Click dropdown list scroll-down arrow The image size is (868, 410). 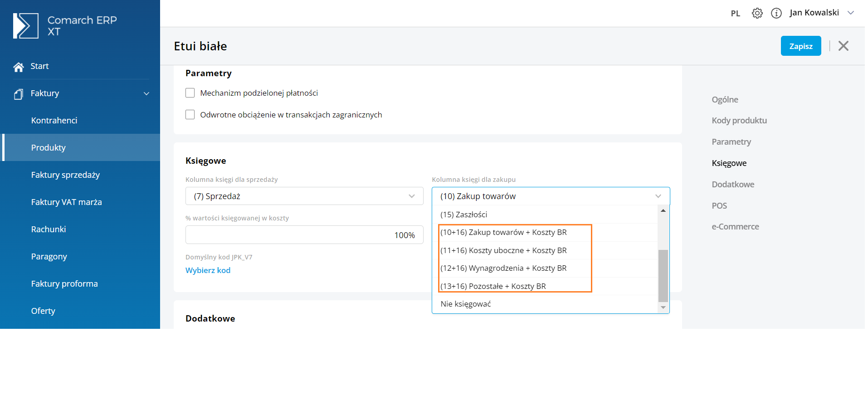(663, 307)
